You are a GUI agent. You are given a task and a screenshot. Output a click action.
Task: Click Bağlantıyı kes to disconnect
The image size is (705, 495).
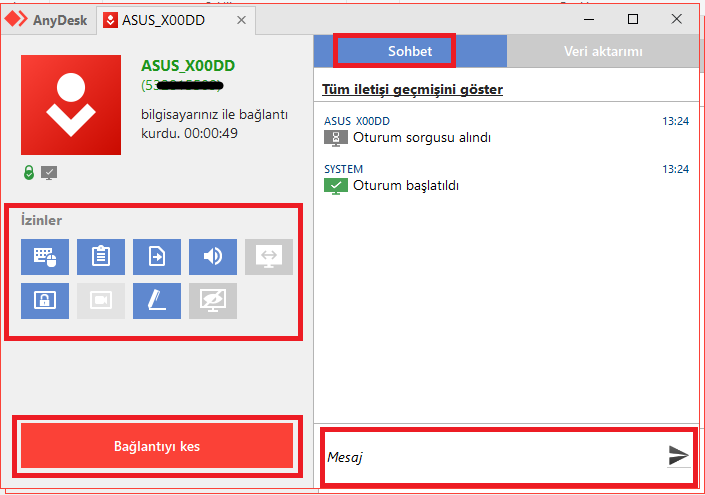[x=157, y=446]
